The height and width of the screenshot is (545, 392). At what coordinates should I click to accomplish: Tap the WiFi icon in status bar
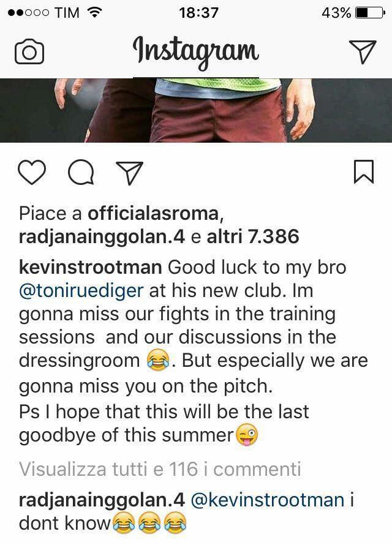click(94, 12)
